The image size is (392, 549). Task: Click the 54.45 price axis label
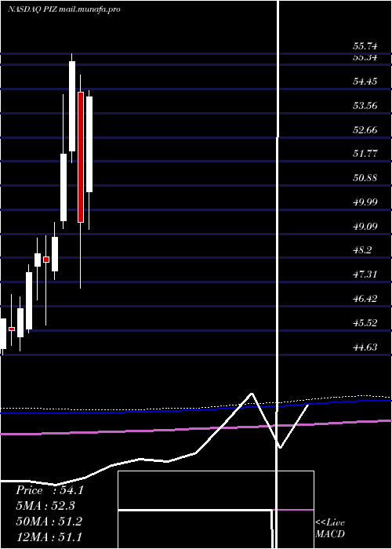click(365, 82)
